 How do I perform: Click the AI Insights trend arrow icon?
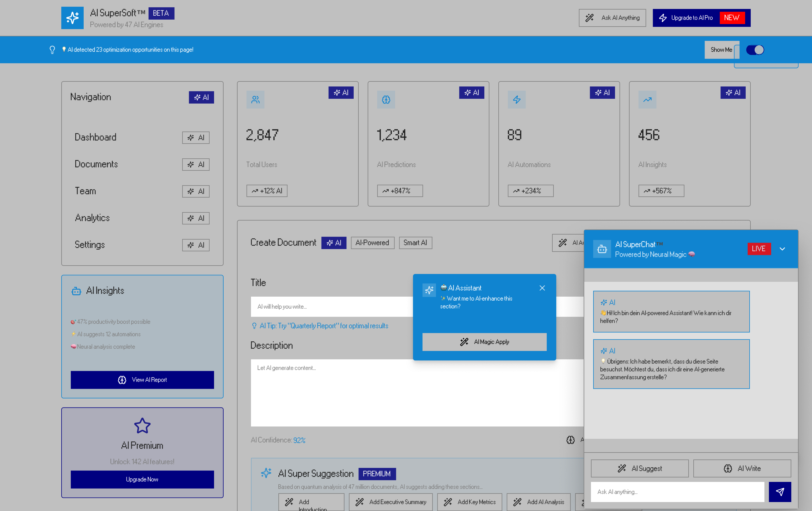point(647,100)
